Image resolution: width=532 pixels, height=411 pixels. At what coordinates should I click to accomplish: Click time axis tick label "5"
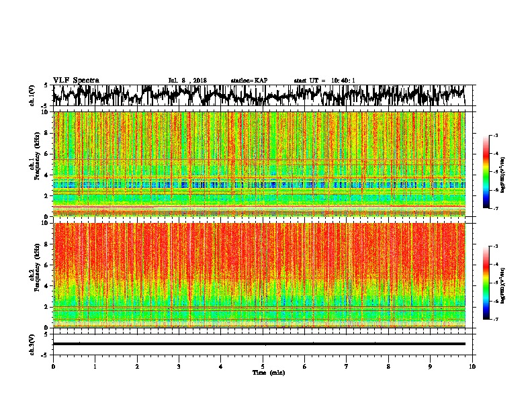[263, 367]
